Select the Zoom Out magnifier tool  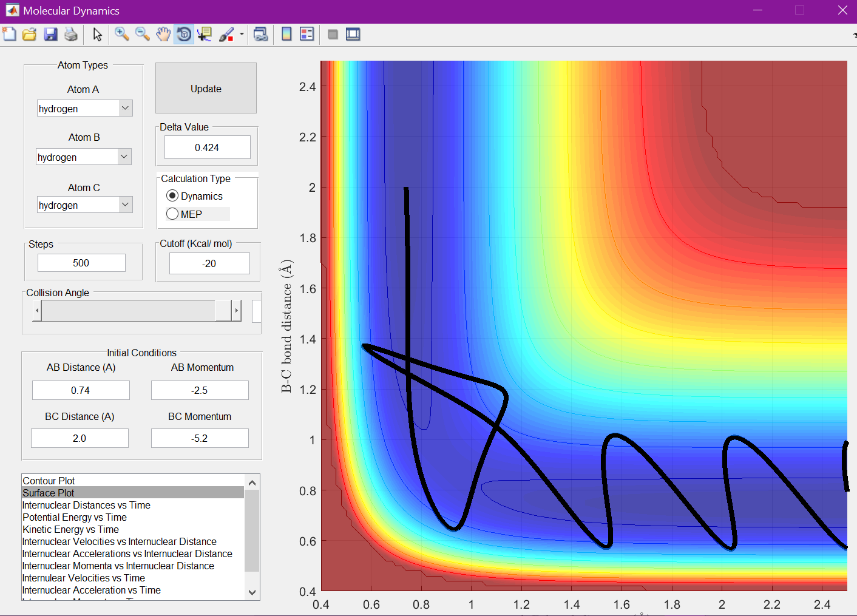point(143,35)
